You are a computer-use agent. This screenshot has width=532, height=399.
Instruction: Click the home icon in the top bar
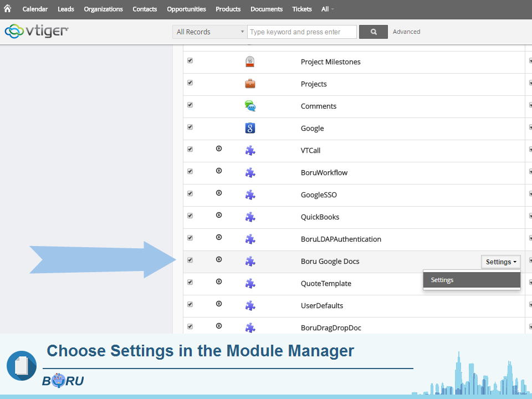tap(7, 8)
